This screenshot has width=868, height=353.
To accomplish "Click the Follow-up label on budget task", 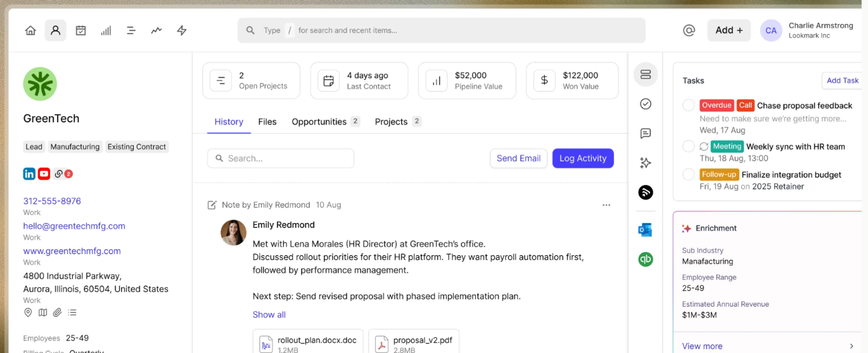I will [719, 174].
